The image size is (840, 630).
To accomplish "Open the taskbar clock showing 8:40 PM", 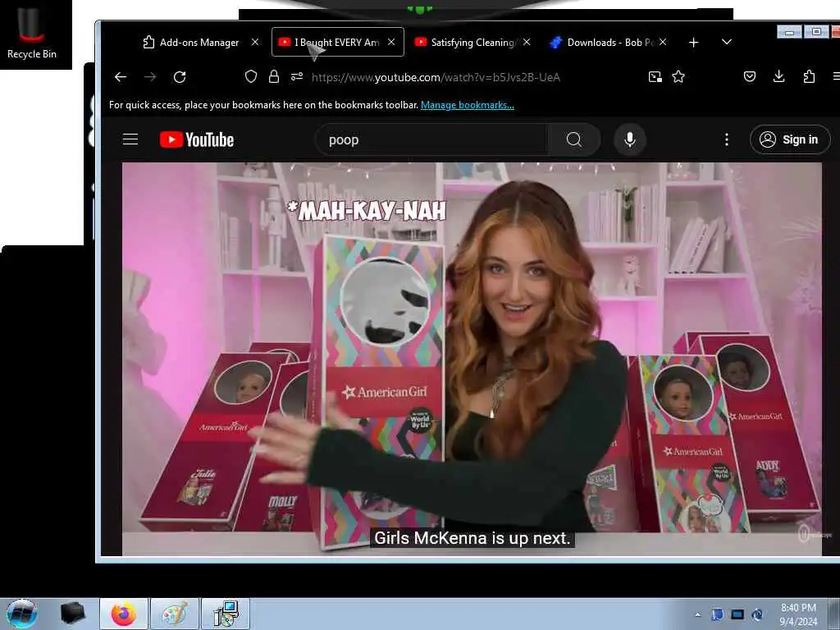I will (x=798, y=614).
